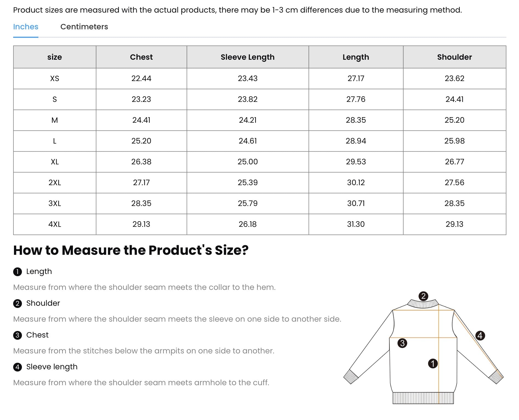Click the numbered badge beside Shoulder heading
Viewport: 519px width, 420px height.
click(x=18, y=303)
